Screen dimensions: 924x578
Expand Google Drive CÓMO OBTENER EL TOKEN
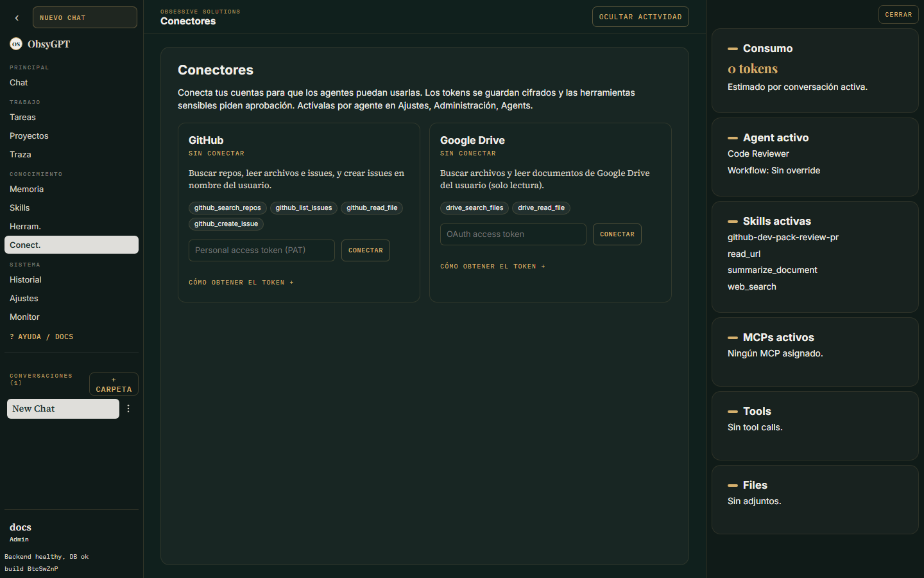(x=493, y=267)
